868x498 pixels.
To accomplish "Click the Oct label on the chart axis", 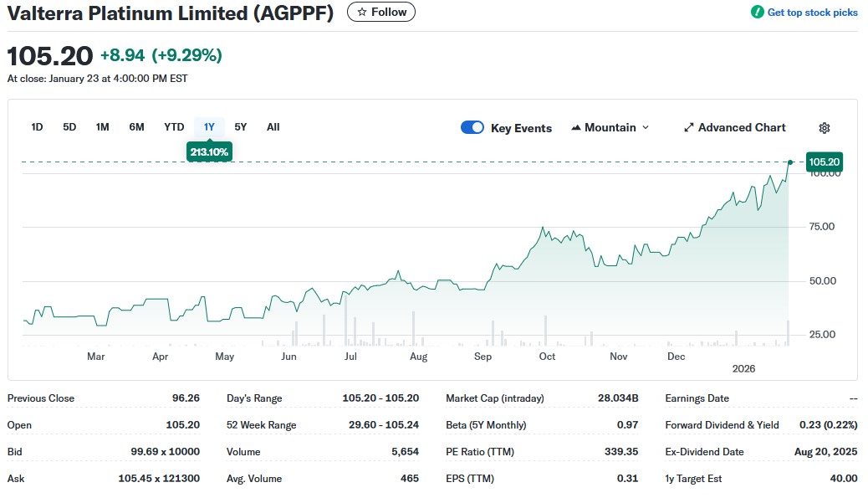I will pos(547,357).
